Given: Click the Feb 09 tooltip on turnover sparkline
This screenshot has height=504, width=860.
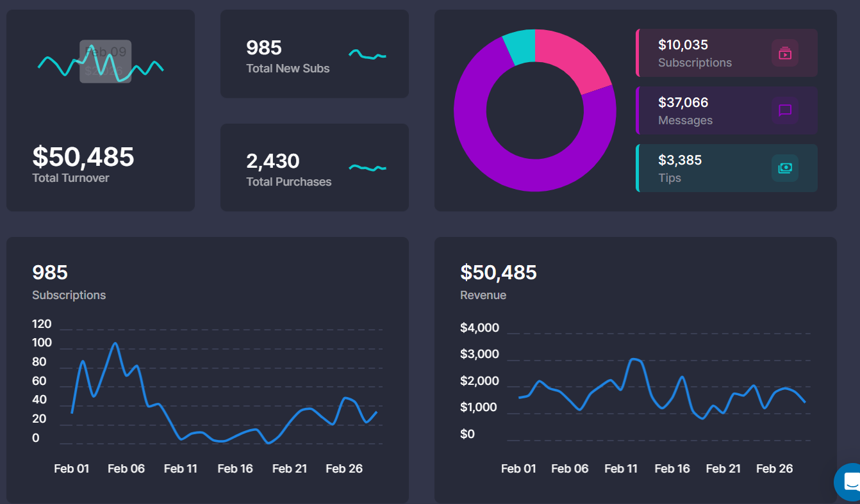Looking at the screenshot, I should 106,61.
